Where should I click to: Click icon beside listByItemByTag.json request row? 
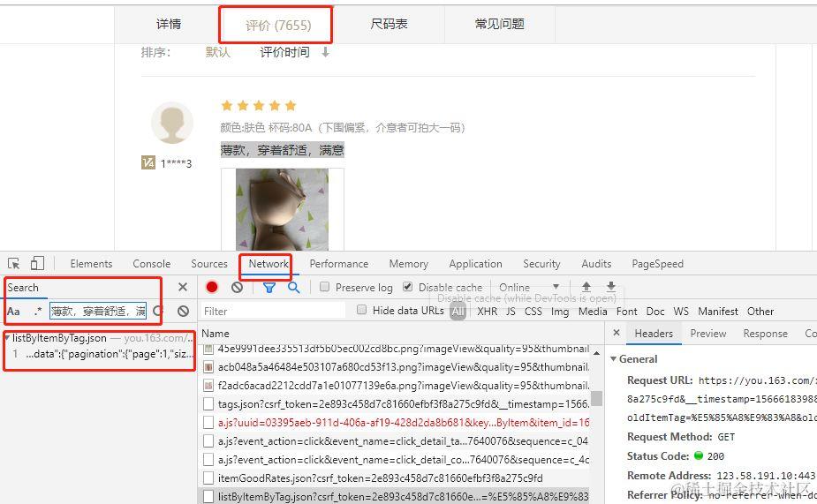point(208,497)
